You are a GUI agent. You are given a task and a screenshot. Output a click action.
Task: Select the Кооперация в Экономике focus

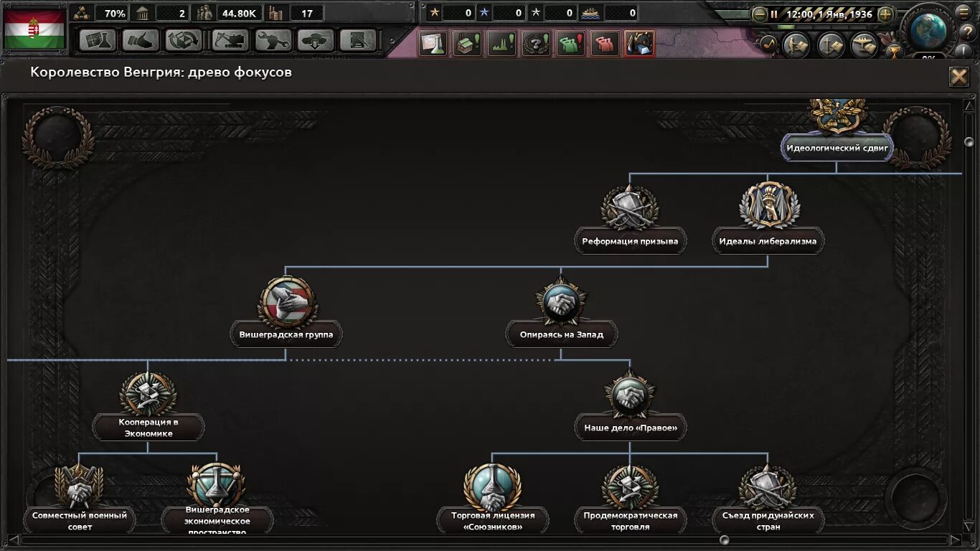[148, 428]
